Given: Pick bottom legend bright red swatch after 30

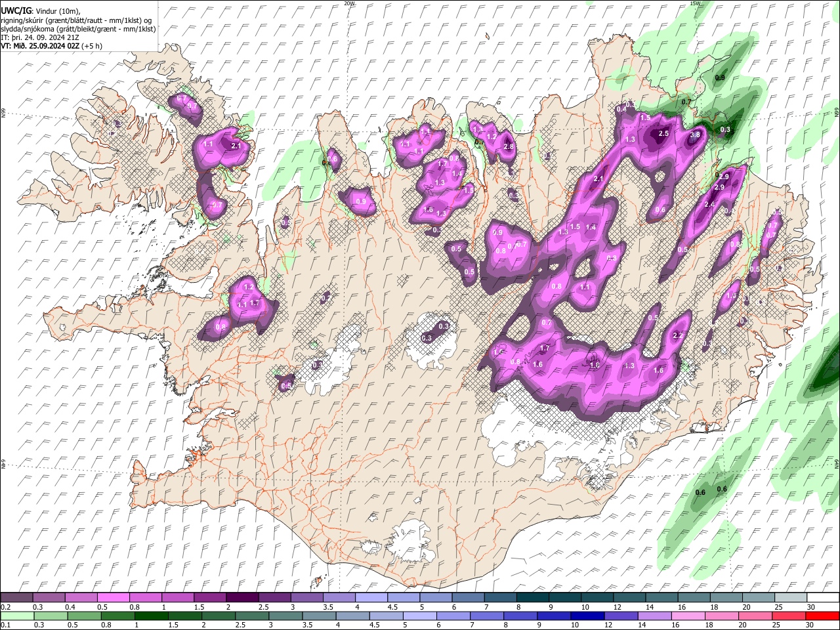Looking at the screenshot, I should tap(822, 616).
